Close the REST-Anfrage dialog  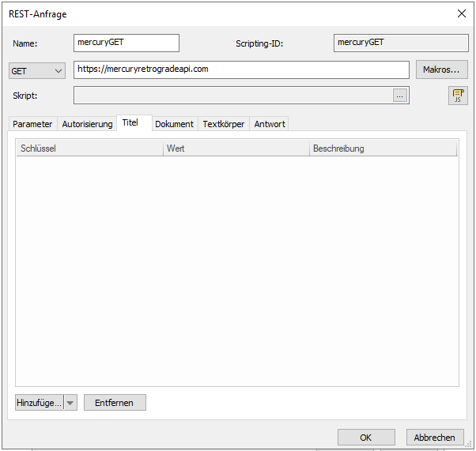[462, 13]
